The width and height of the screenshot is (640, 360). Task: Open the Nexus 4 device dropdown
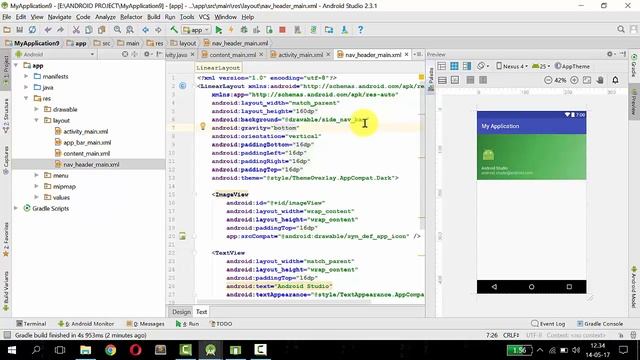[512, 66]
